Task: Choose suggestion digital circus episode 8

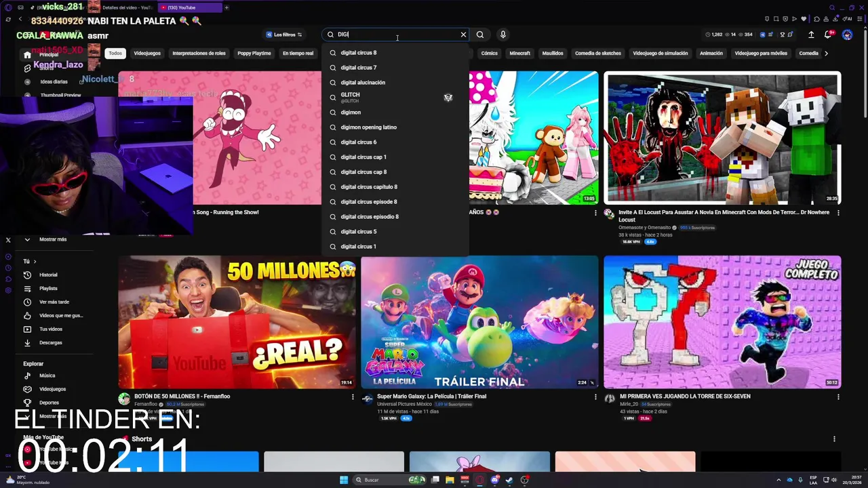Action: pyautogui.click(x=395, y=202)
